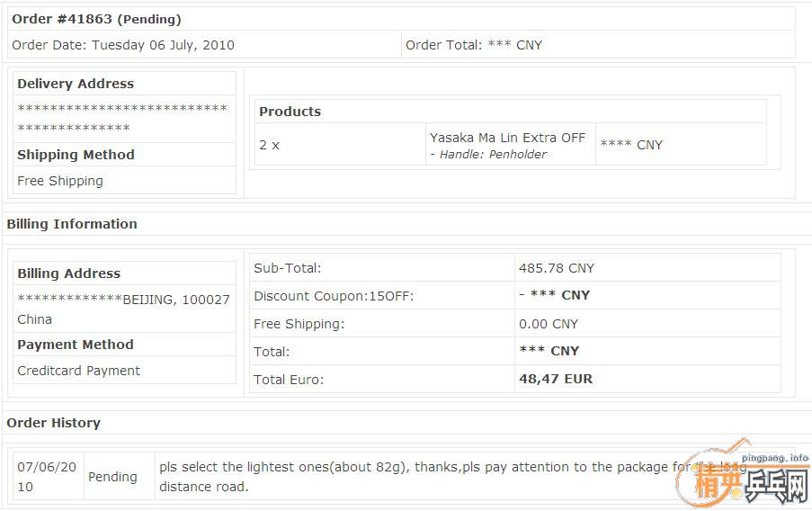Click the Sub-Total 485.78 CNY value
Image resolution: width=812 pixels, height=511 pixels.
[557, 268]
